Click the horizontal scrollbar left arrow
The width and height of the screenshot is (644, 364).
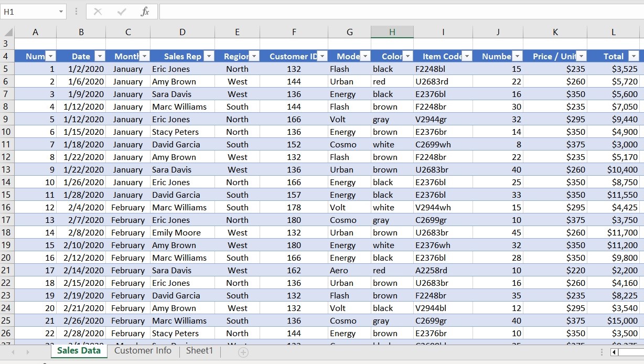tap(614, 352)
